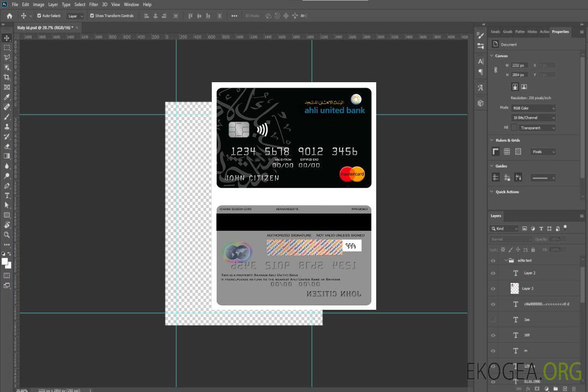Toggle Show Transform Controls checkbox
The height and width of the screenshot is (392, 588).
[x=92, y=16]
